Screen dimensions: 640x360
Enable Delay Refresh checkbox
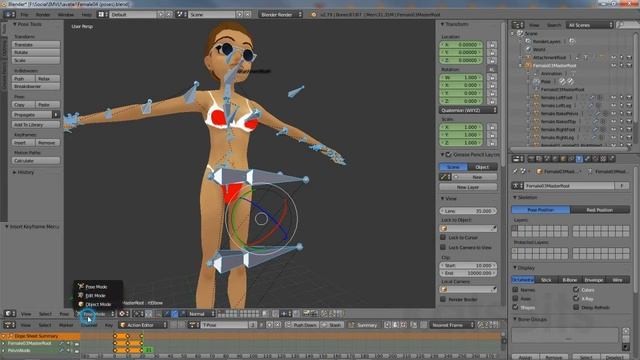click(x=576, y=307)
